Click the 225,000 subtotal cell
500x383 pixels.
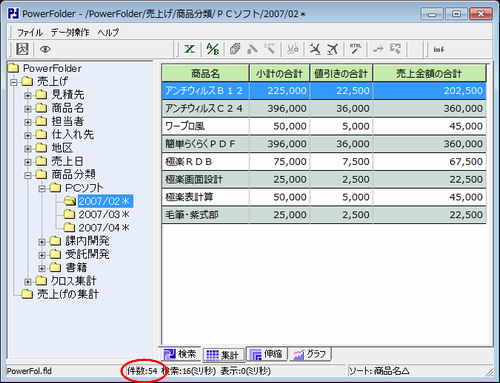pos(279,91)
